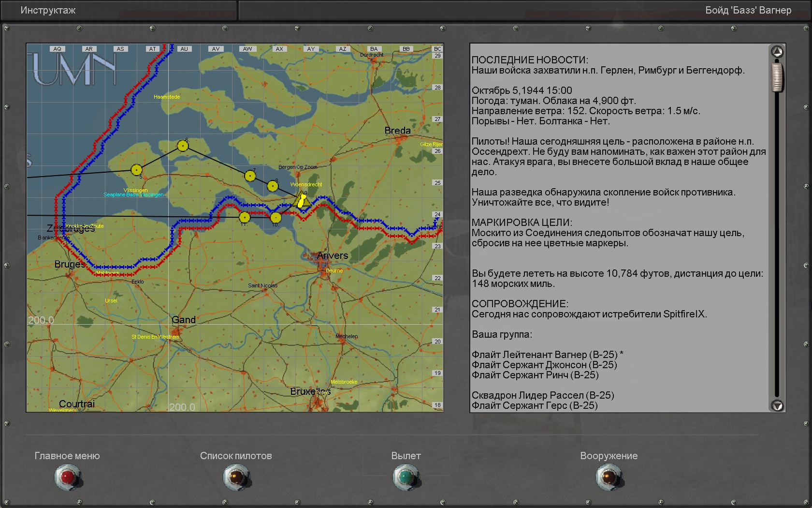The height and width of the screenshot is (508, 812).
Task: Click the ПОСЛЕДНИЕ НОВОСТИ heading
Action: [x=530, y=60]
